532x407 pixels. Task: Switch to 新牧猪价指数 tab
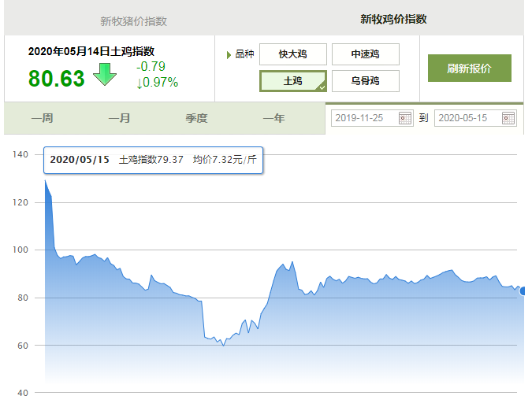coord(133,21)
